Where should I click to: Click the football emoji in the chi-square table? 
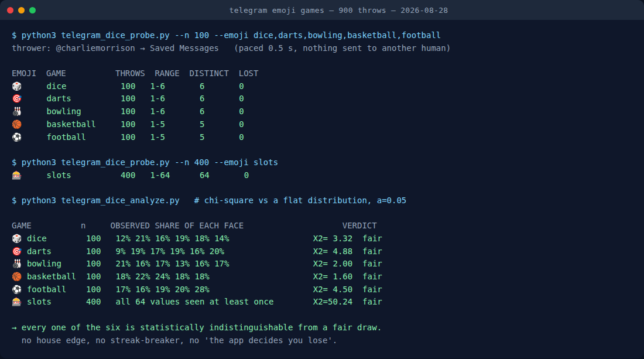[x=17, y=289]
